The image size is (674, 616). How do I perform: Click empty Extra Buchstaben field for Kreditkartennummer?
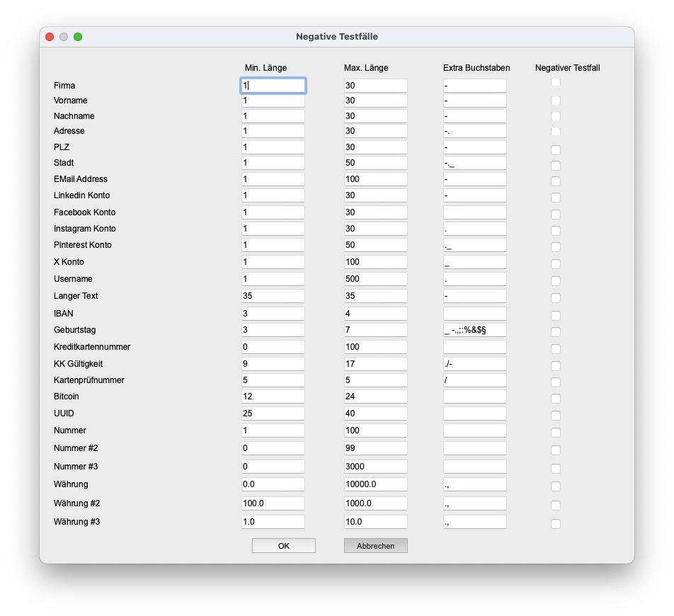[x=474, y=347]
